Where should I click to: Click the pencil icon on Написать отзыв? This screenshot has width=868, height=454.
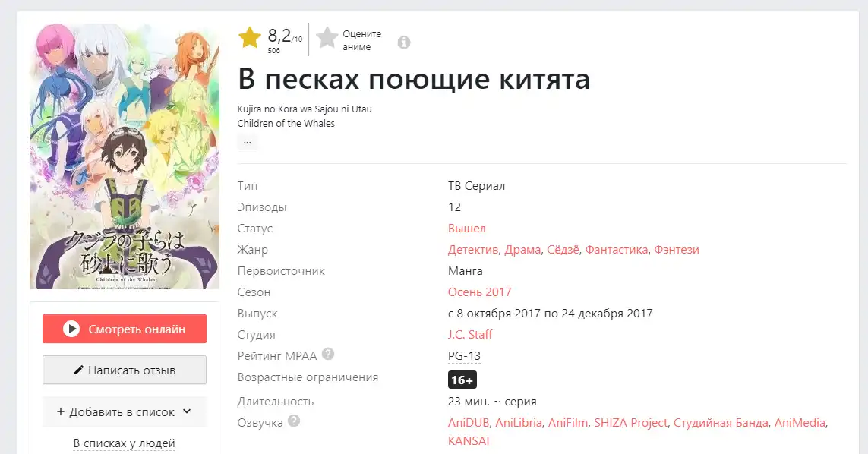click(79, 370)
